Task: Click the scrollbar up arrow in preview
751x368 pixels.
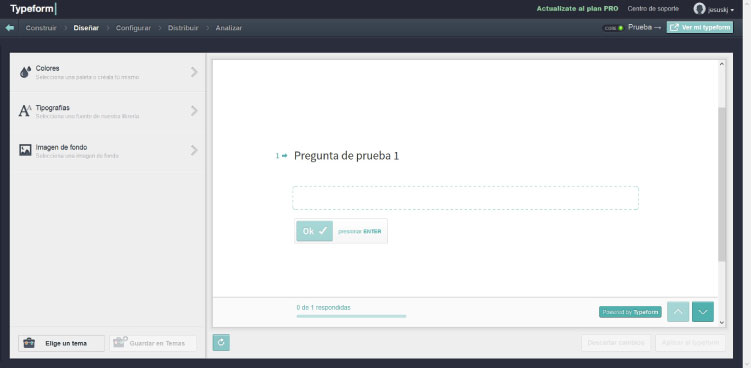Action: pos(722,64)
